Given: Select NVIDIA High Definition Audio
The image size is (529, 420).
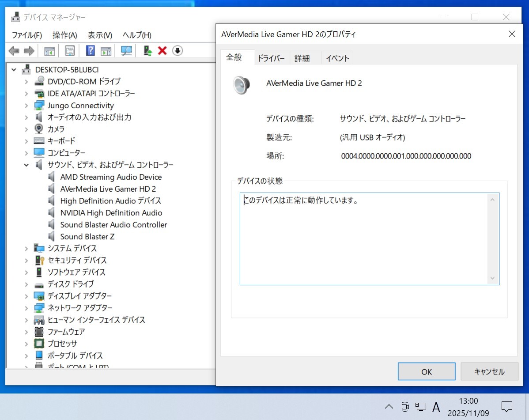Looking at the screenshot, I should (x=111, y=213).
